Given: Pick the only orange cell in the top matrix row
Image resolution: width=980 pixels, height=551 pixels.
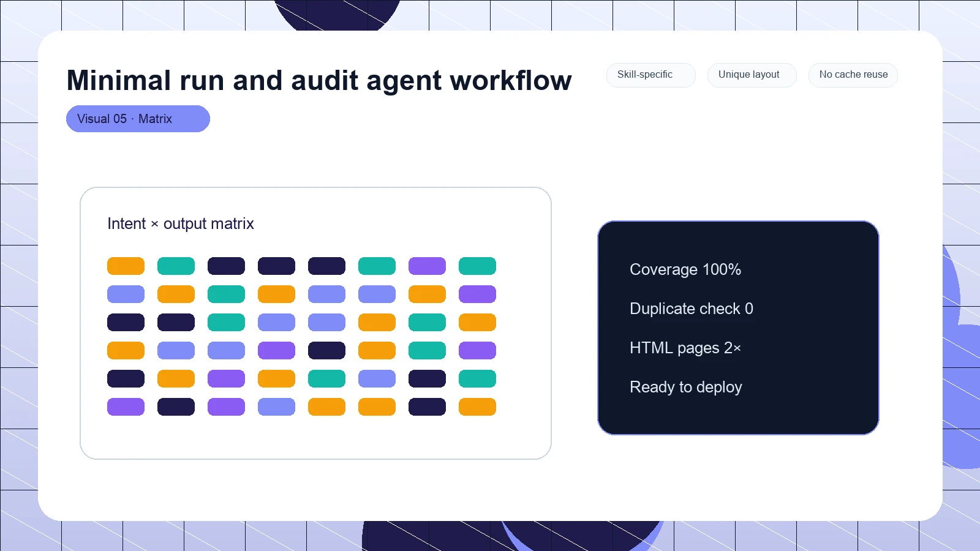Looking at the screenshot, I should 126,266.
